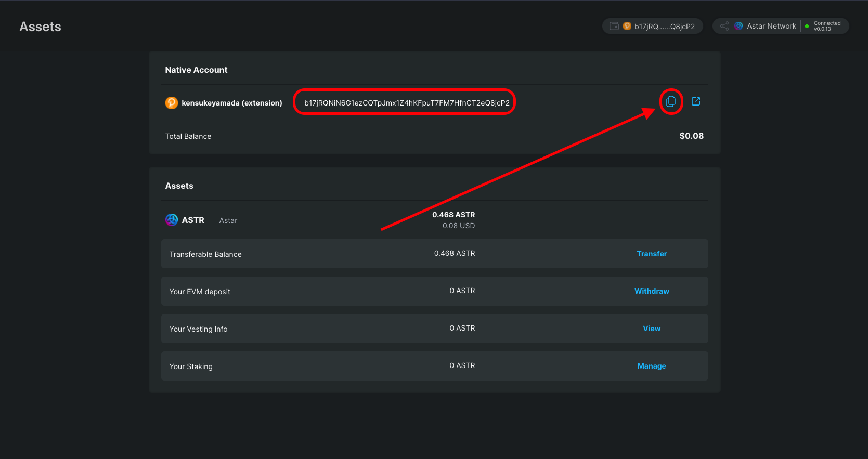This screenshot has width=868, height=459.
Task: Click the 0 ASTR EVM deposit amount
Action: (x=462, y=291)
